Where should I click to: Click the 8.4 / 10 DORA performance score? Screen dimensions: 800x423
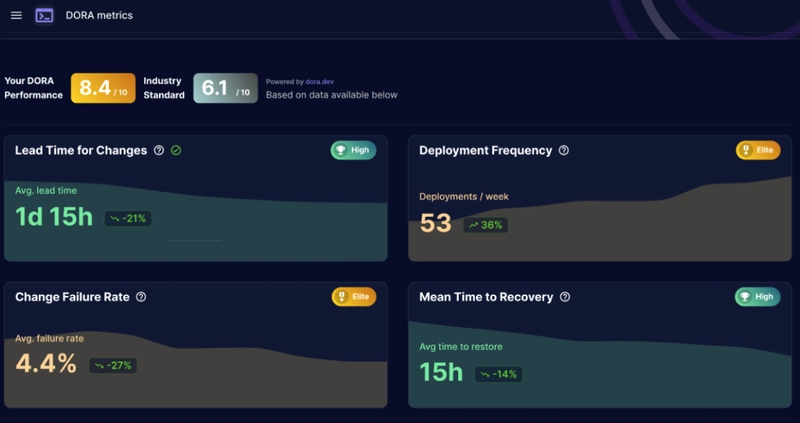coord(103,88)
